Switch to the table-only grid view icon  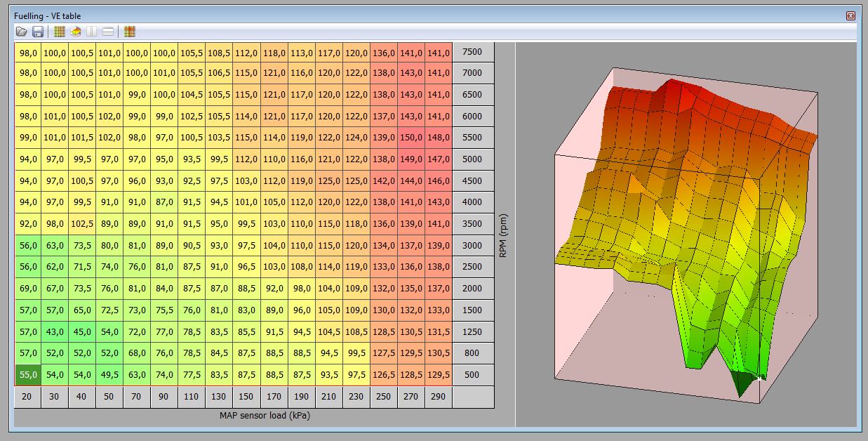coord(60,32)
